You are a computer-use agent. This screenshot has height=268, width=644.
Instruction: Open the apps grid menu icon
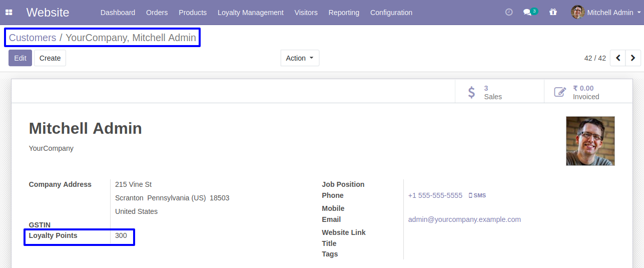[9, 13]
